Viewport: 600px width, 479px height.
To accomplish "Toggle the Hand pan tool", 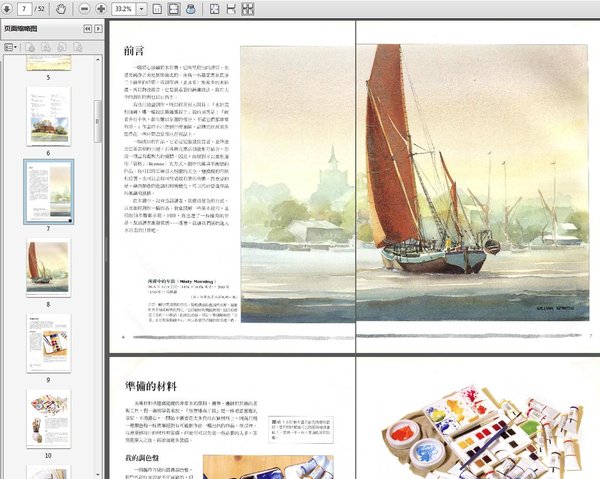I will 63,9.
